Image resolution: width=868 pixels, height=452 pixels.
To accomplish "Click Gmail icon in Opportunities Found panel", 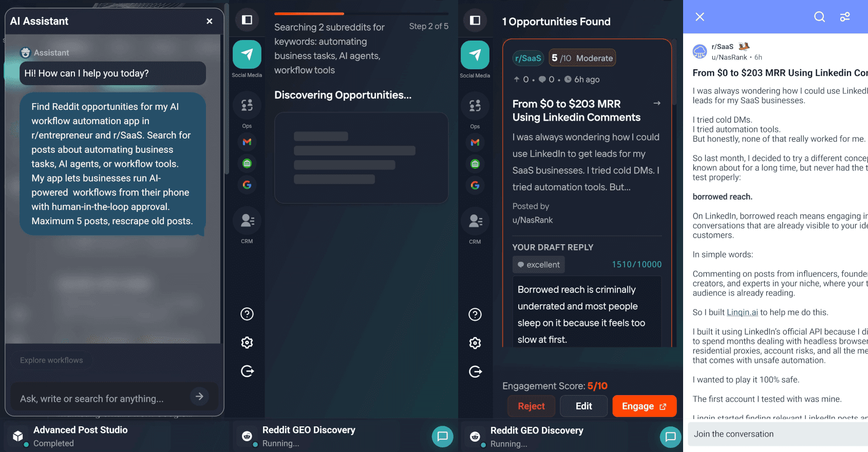I will (475, 142).
